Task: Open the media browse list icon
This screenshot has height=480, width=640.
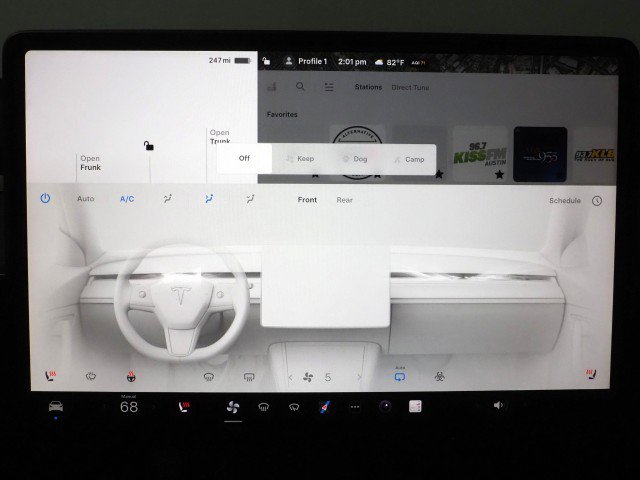Action: [x=329, y=87]
